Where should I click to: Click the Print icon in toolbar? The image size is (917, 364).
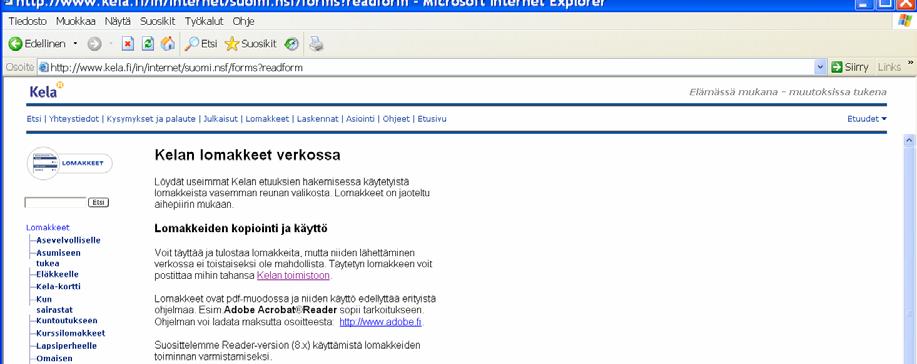click(316, 44)
